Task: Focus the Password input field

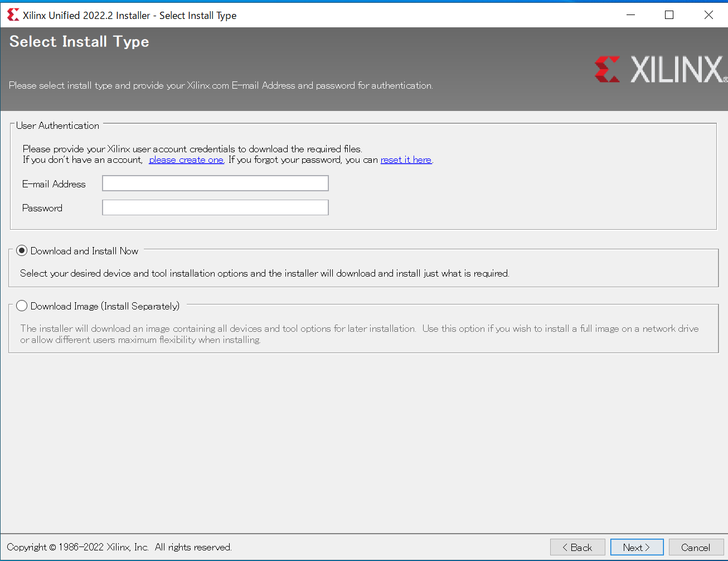Action: 215,207
